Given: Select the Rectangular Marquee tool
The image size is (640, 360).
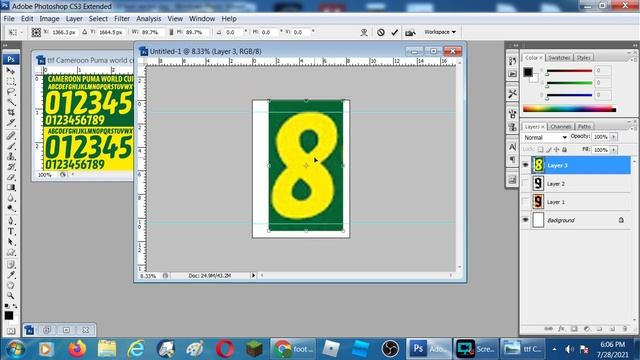Looking at the screenshot, I should click(x=11, y=81).
